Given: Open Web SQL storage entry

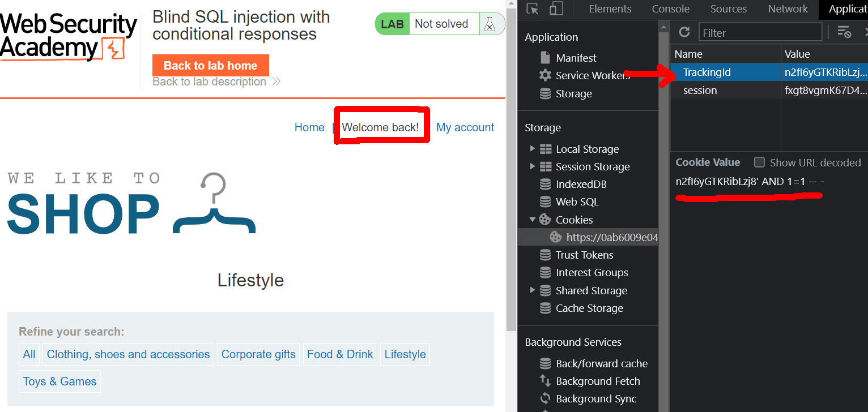Looking at the screenshot, I should (577, 201).
